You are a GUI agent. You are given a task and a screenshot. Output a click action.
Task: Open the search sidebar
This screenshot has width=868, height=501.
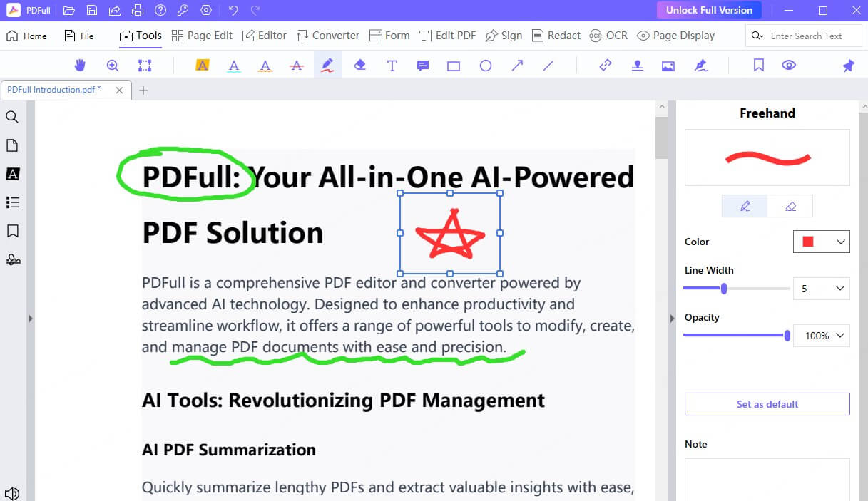coord(13,117)
